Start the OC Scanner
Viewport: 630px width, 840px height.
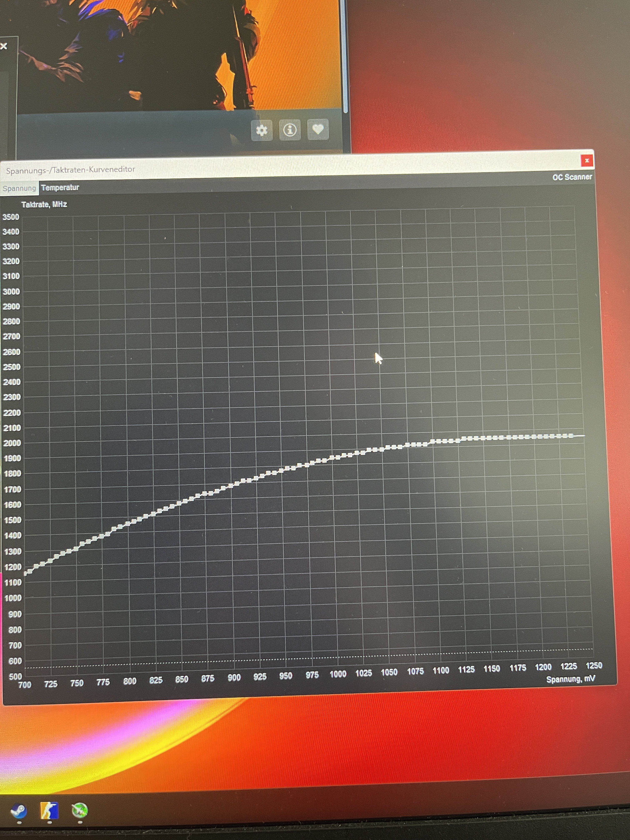[572, 177]
